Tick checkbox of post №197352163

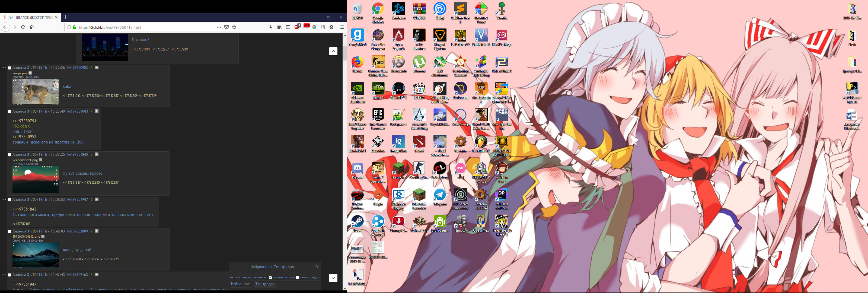(x=10, y=275)
